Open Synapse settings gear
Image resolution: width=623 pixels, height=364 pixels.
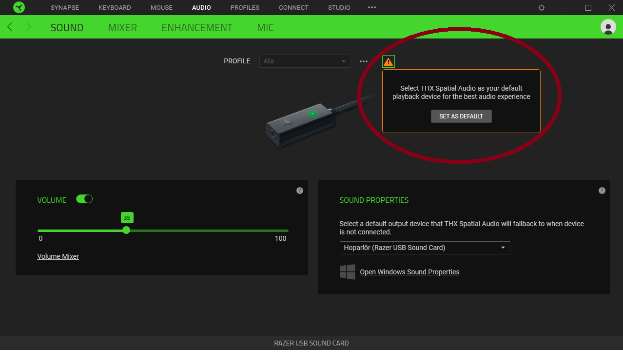pos(542,8)
